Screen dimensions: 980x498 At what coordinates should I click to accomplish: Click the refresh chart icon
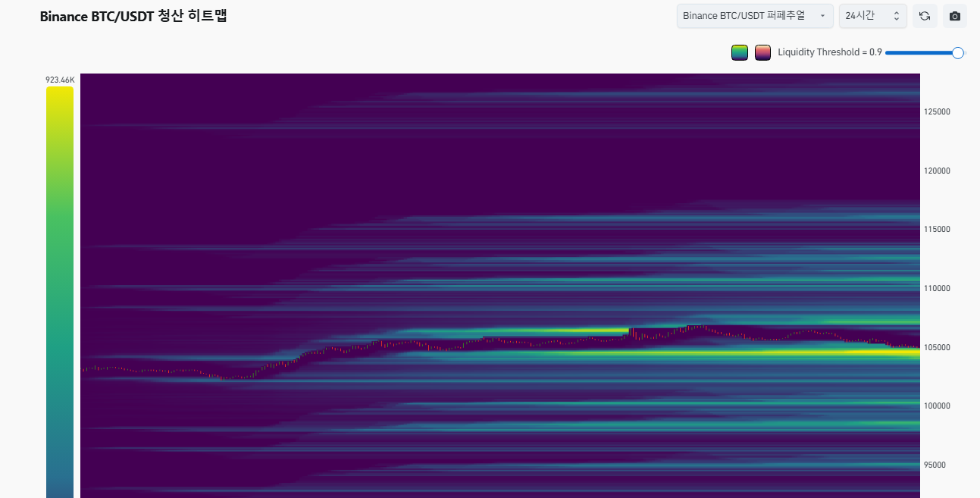pyautogui.click(x=925, y=16)
